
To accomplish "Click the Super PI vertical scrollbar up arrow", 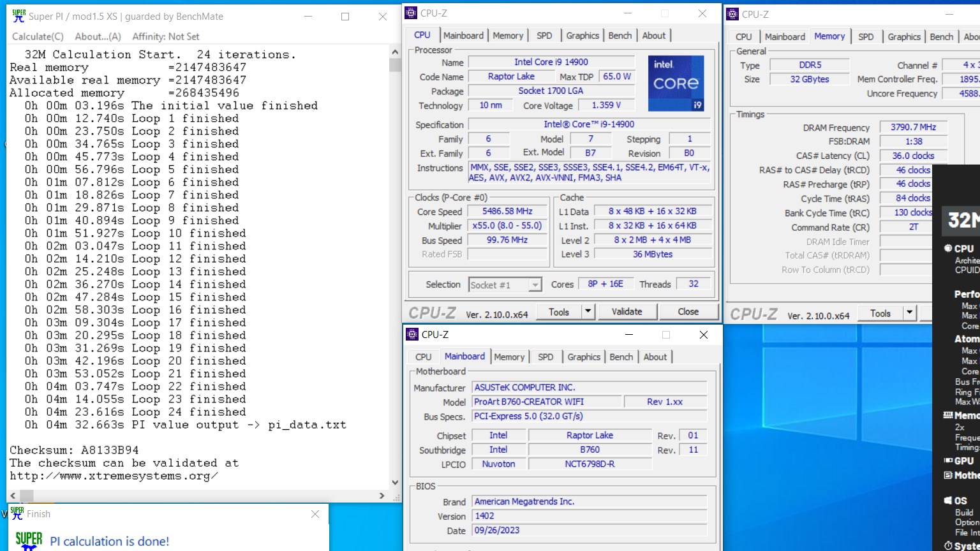I will [x=395, y=52].
